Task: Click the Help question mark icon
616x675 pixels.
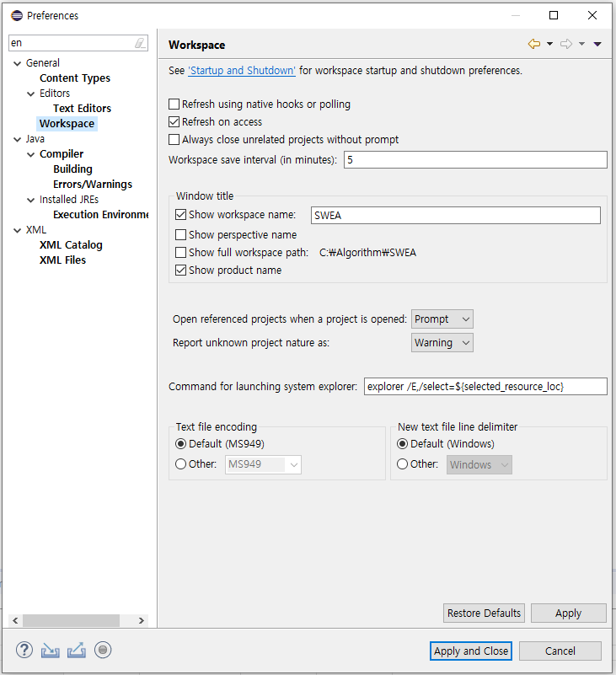Action: [24, 650]
